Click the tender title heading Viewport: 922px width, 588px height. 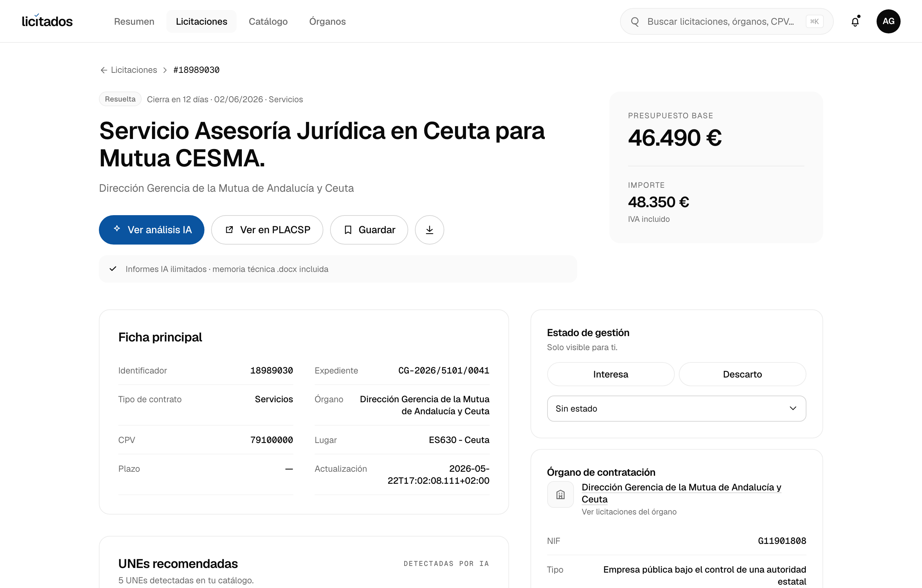tap(322, 144)
